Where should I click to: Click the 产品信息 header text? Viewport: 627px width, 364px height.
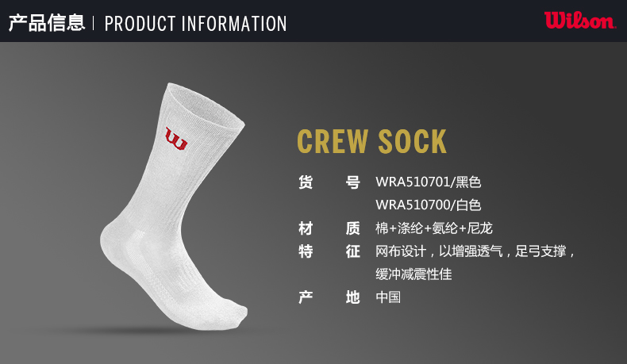[47, 23]
